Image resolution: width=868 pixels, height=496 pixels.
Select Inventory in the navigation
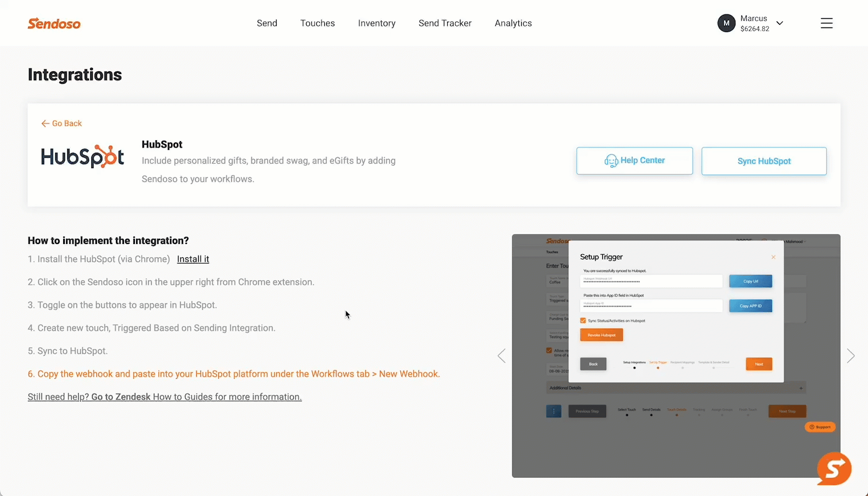(x=377, y=23)
